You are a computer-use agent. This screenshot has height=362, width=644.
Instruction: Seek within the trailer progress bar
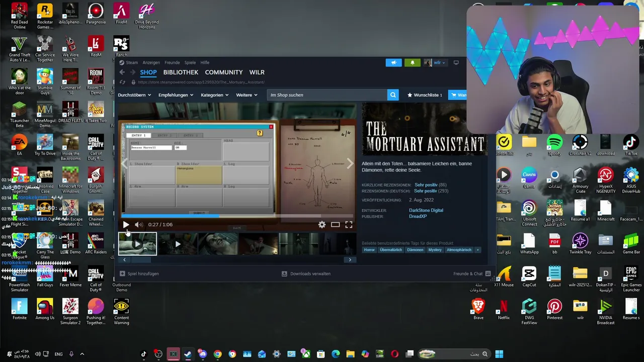[x=237, y=216]
